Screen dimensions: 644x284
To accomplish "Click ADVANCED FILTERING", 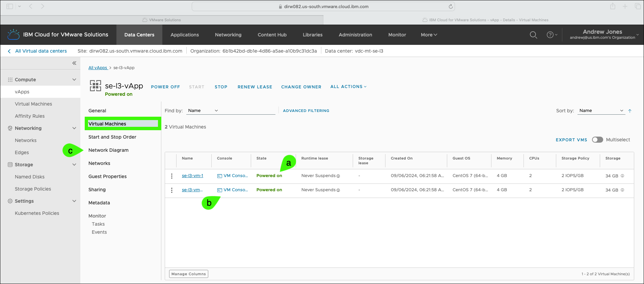I will [x=306, y=111].
